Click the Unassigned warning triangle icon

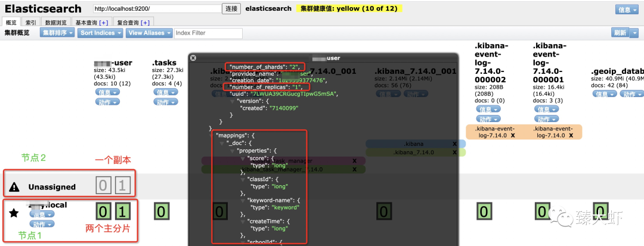point(14,187)
